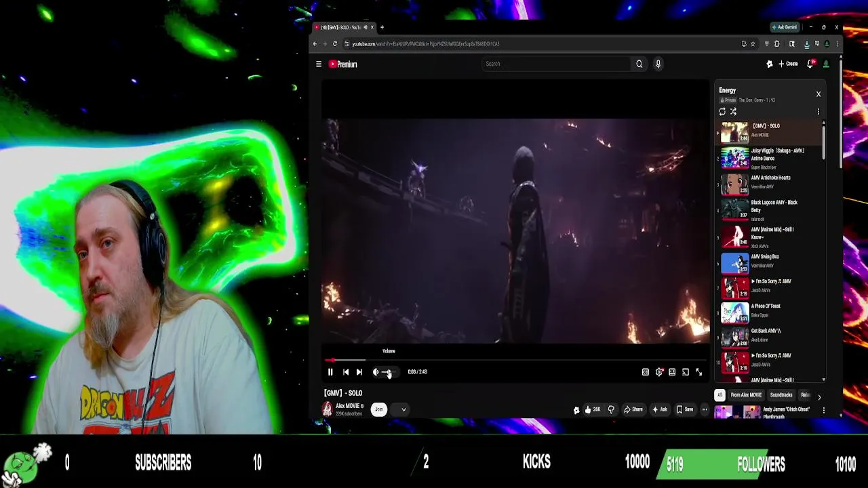Adjust the player volume slider

pos(388,372)
